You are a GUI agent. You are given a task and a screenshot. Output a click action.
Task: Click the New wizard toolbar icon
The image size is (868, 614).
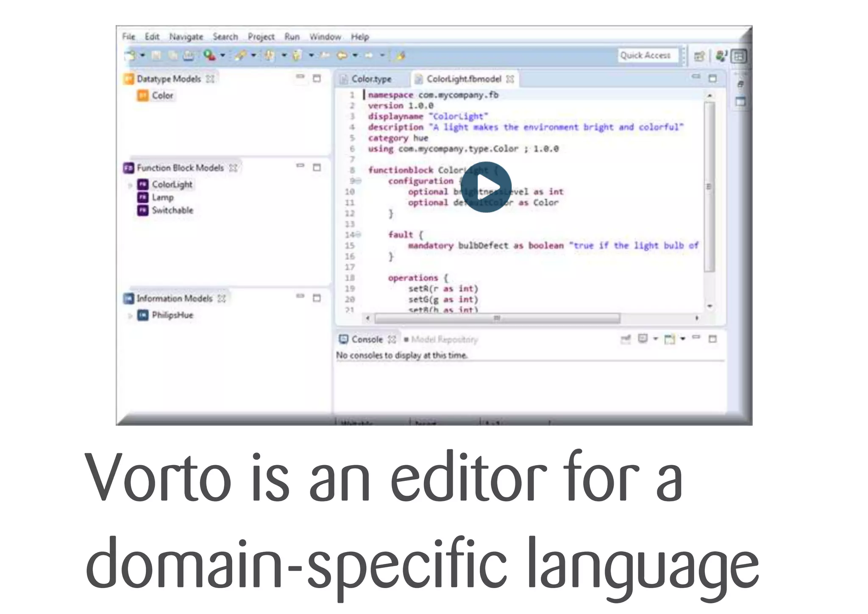click(x=130, y=56)
